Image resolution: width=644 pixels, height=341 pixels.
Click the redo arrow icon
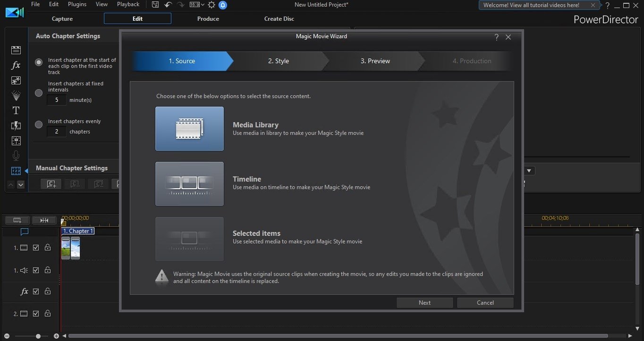[181, 5]
